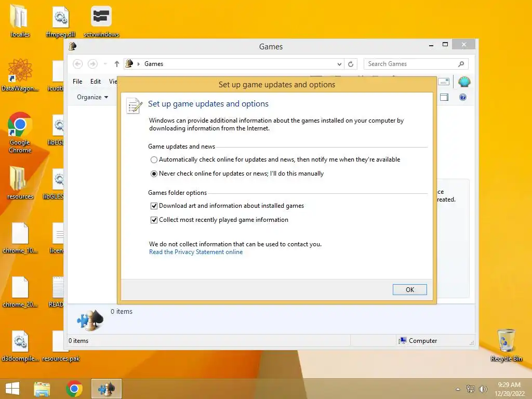
Task: Open the File menu in Games window
Action: pyautogui.click(x=77, y=82)
